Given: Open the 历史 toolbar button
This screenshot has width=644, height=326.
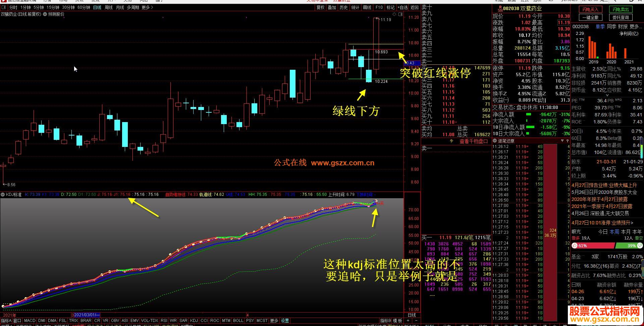Looking at the screenshot, I should pyautogui.click(x=344, y=7).
